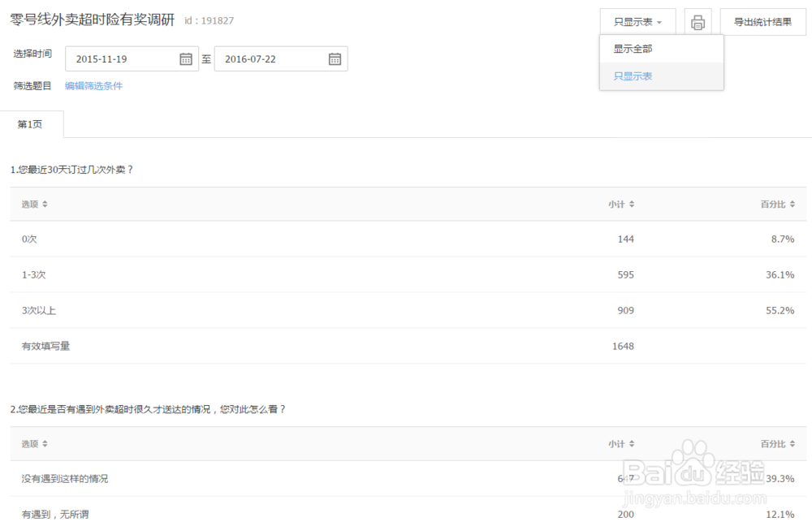Click the 0次 option row
This screenshot has height=526, width=812.
pos(408,239)
